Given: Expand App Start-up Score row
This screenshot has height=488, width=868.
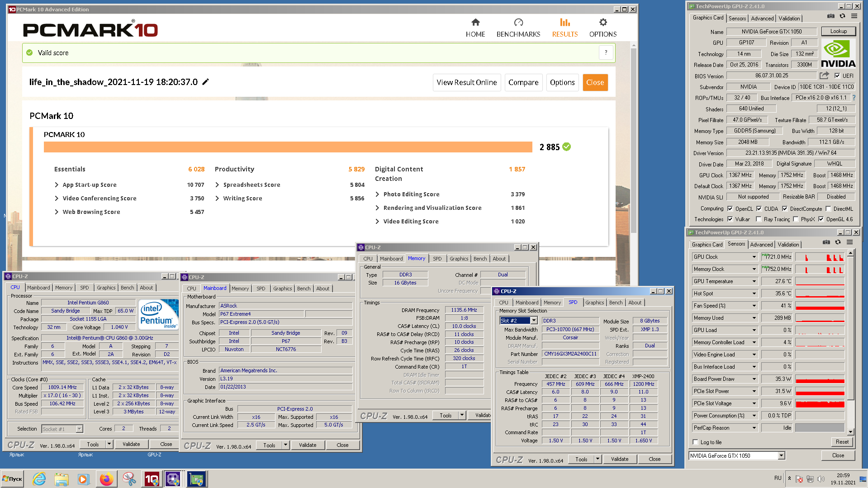Looking at the screenshot, I should click(57, 185).
